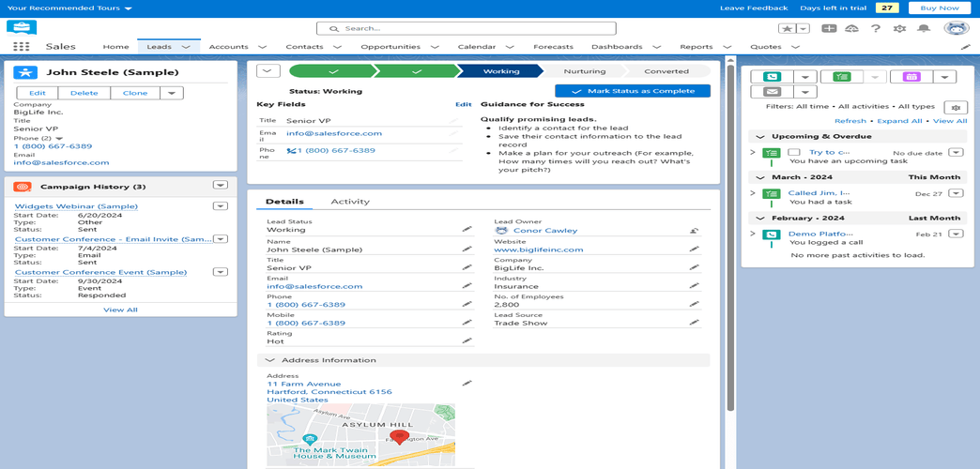Viewport: 980px width, 469px height.
Task: Edit the Website field pencil
Action: 694,250
